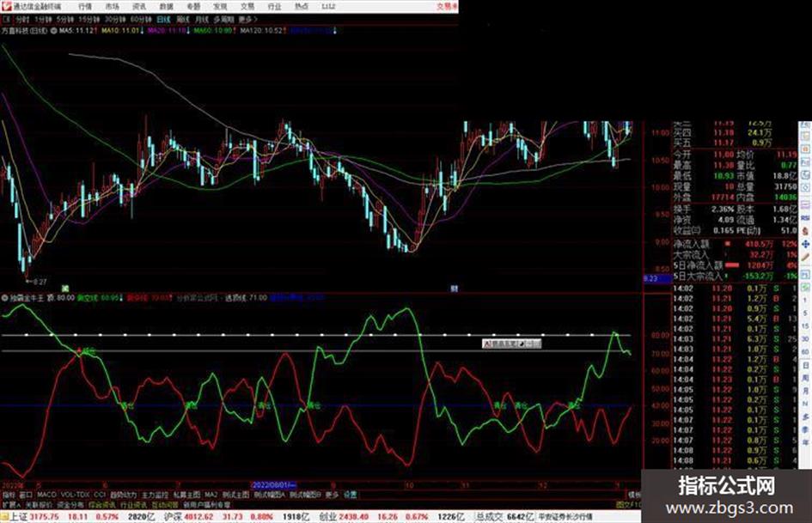The height and width of the screenshot is (523, 812).
Task: Click the blue '财' marker below main chart
Action: (x=455, y=289)
